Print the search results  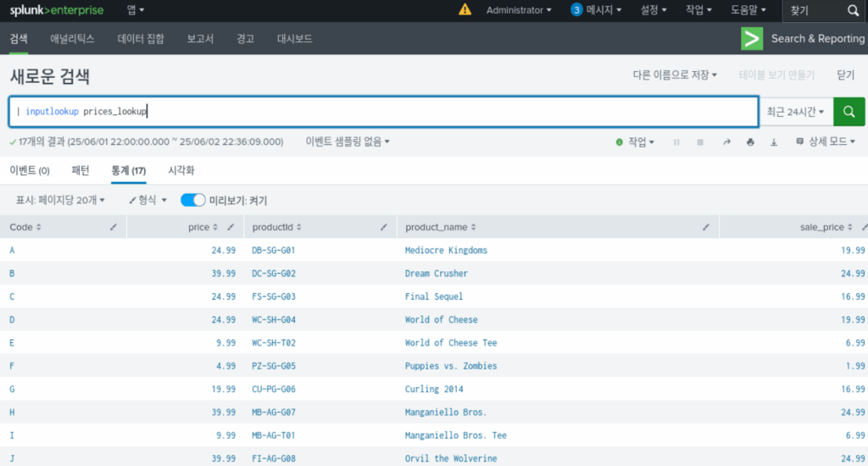750,142
